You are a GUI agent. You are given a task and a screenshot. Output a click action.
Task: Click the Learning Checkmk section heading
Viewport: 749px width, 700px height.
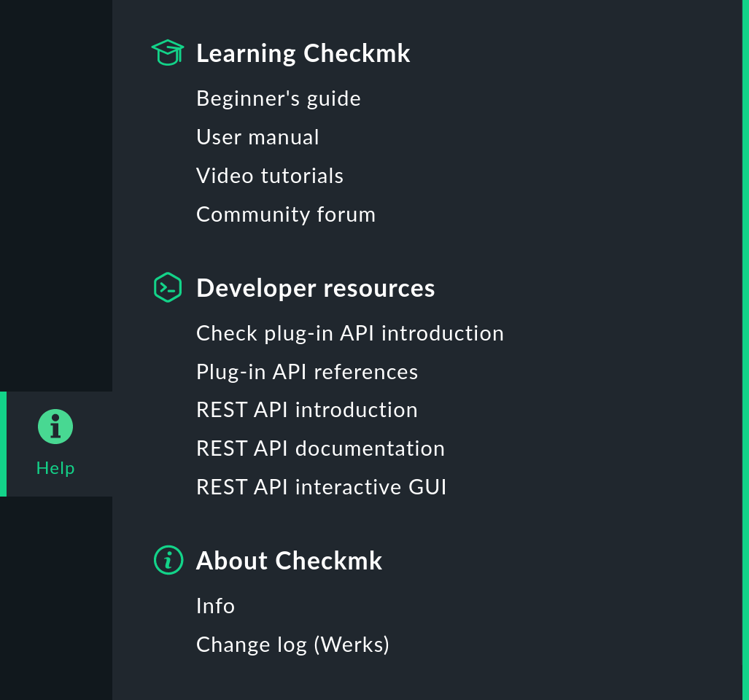pos(303,53)
